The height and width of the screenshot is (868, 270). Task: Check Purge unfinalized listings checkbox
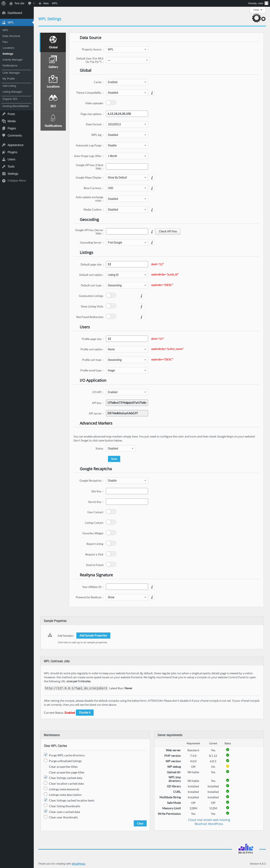(45, 761)
